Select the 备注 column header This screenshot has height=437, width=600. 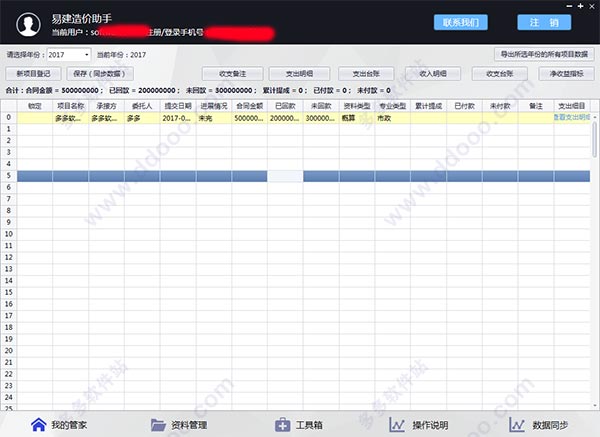click(x=536, y=106)
